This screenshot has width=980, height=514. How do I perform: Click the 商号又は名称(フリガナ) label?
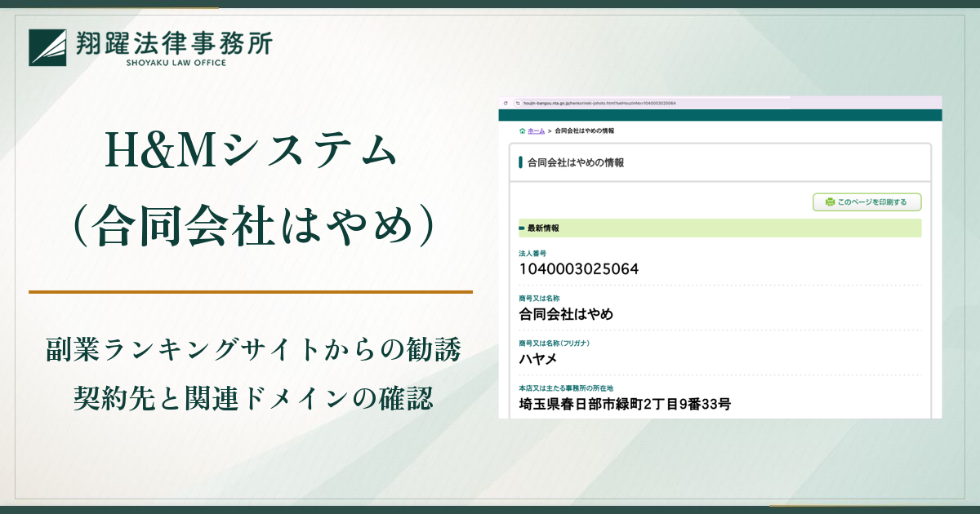[554, 343]
